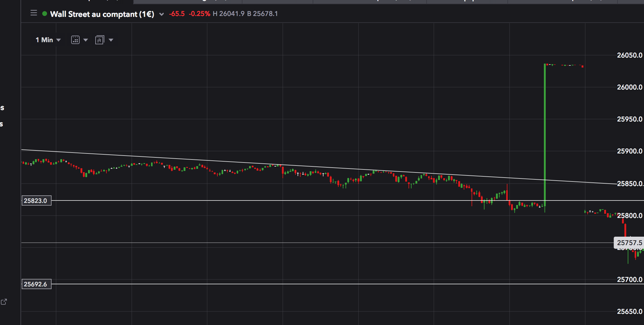Click the 25700.0 price axis label
This screenshot has height=325, width=644.
[630, 279]
